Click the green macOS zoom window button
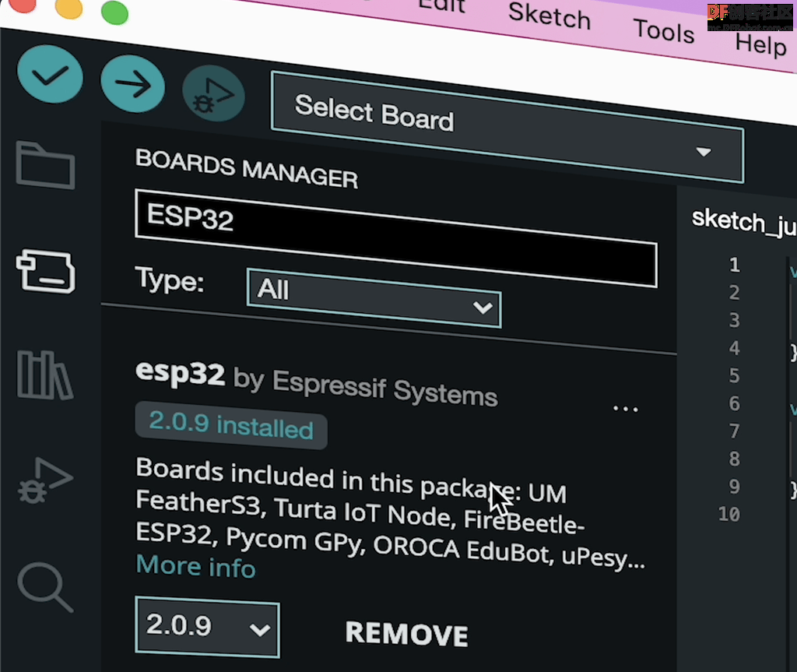Screen dimensions: 797x672 click(x=115, y=12)
